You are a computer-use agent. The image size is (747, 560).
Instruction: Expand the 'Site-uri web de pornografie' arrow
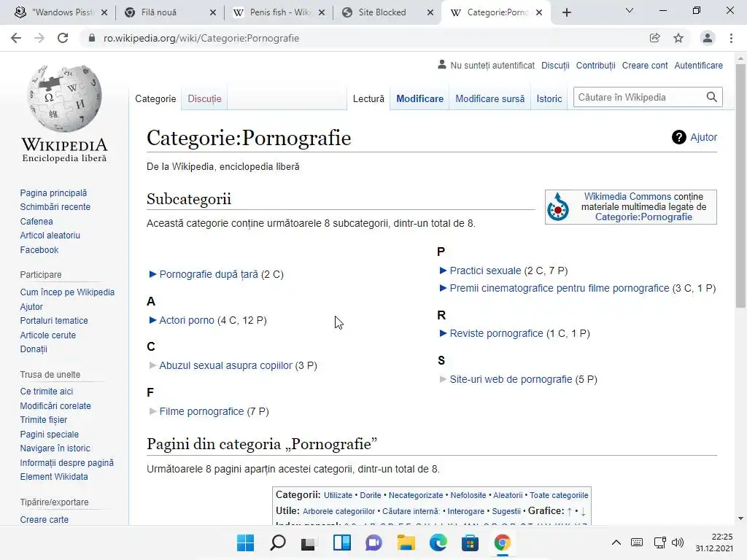click(443, 379)
